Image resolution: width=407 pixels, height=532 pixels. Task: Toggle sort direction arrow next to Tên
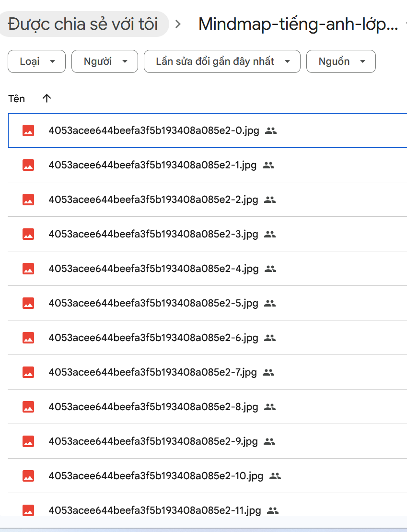pyautogui.click(x=47, y=98)
